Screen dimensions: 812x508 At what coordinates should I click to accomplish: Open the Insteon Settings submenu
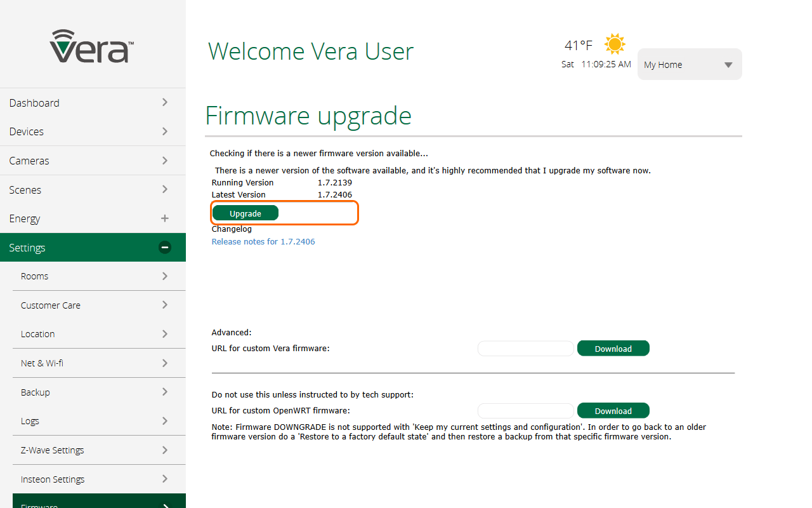99,479
